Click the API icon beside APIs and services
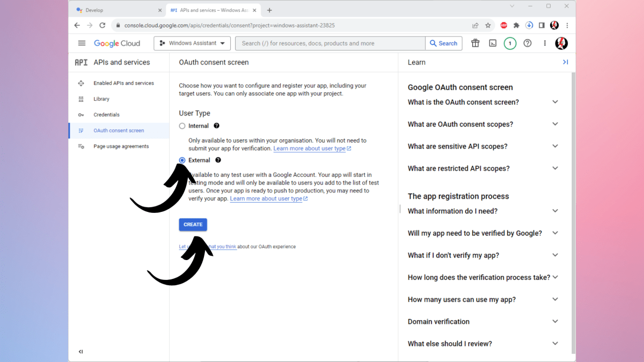 [81, 62]
